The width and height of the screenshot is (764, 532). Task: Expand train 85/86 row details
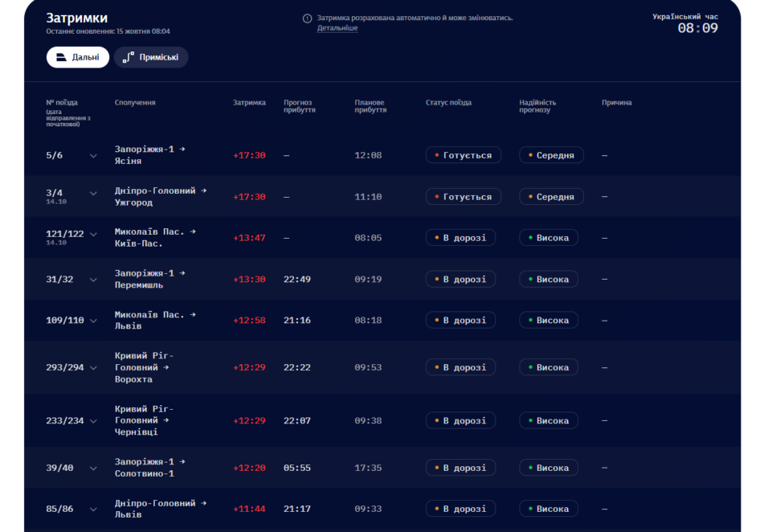tap(93, 509)
